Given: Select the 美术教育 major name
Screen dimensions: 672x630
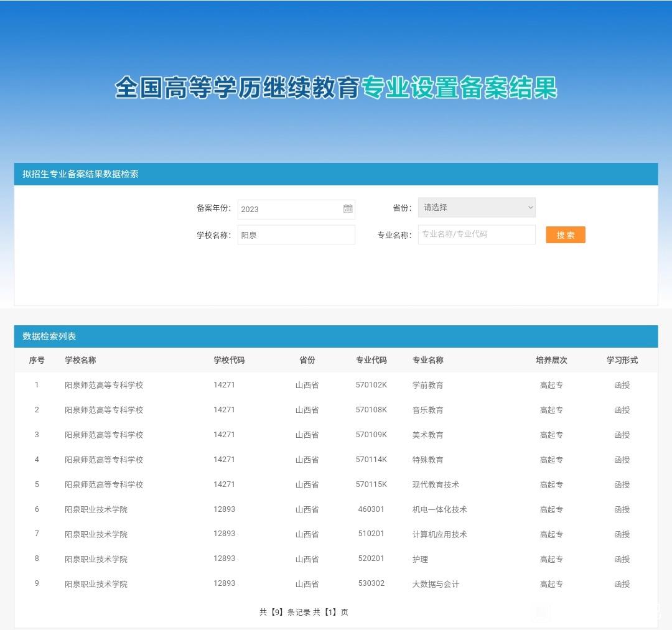Looking at the screenshot, I should 427,435.
